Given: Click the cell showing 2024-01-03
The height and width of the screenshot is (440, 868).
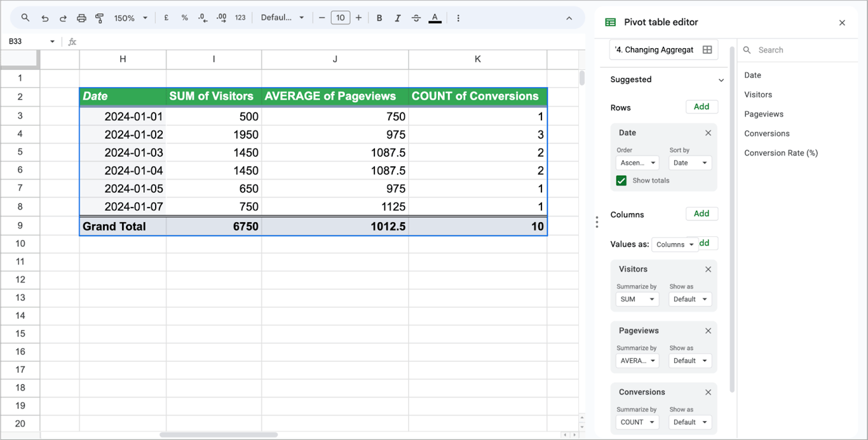Looking at the screenshot, I should (123, 152).
